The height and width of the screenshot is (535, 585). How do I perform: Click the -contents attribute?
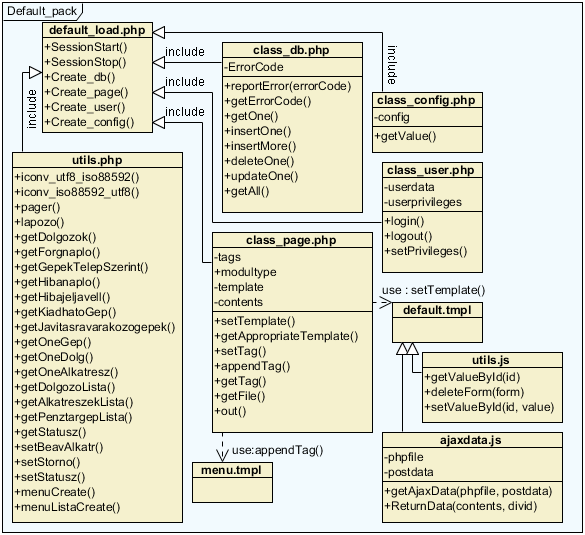pyautogui.click(x=238, y=302)
